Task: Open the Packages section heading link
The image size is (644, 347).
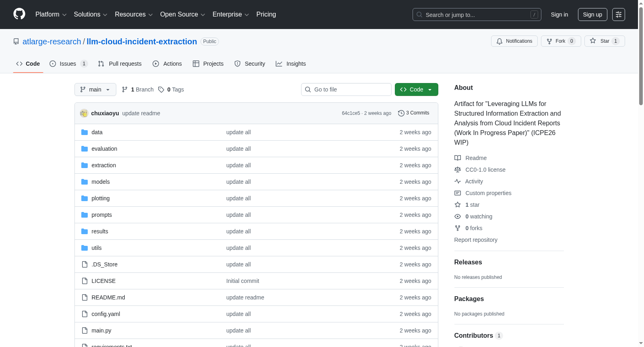Action: (469, 299)
